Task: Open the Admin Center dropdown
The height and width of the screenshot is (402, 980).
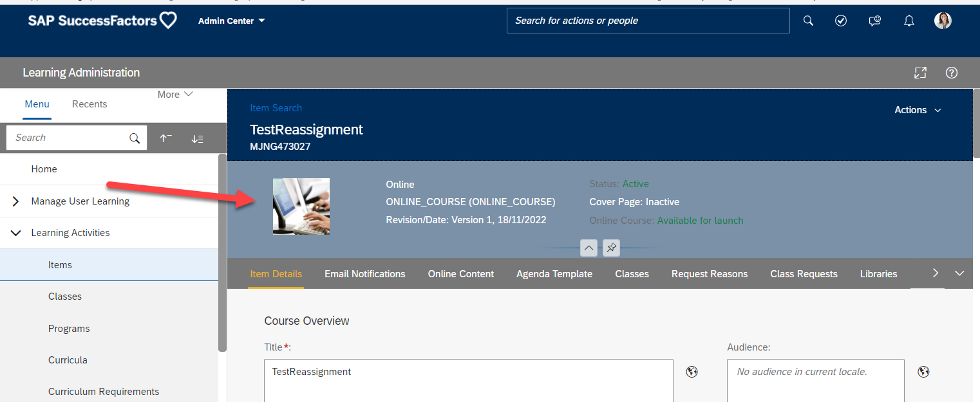Action: [x=232, y=21]
